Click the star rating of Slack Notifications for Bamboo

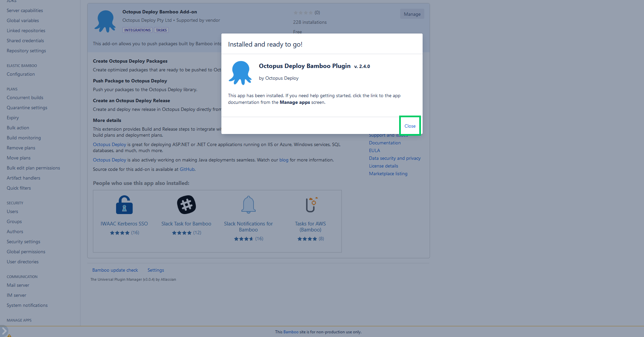(244, 239)
